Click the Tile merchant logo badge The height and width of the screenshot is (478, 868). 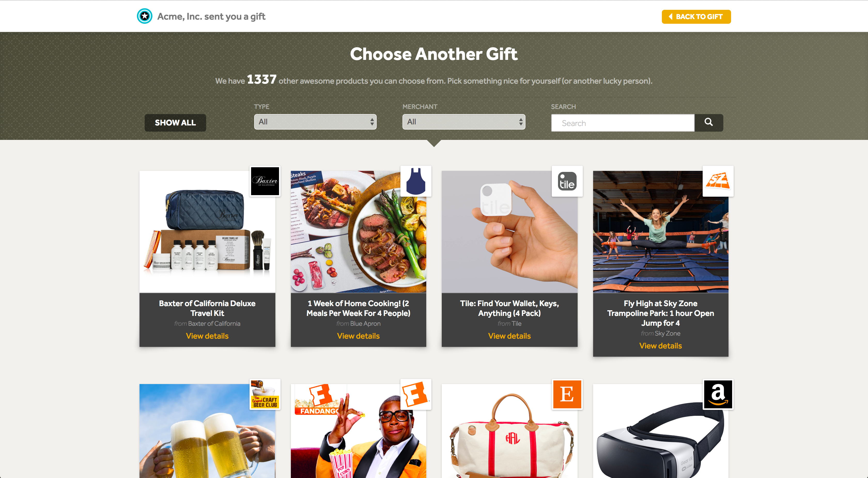(x=567, y=181)
